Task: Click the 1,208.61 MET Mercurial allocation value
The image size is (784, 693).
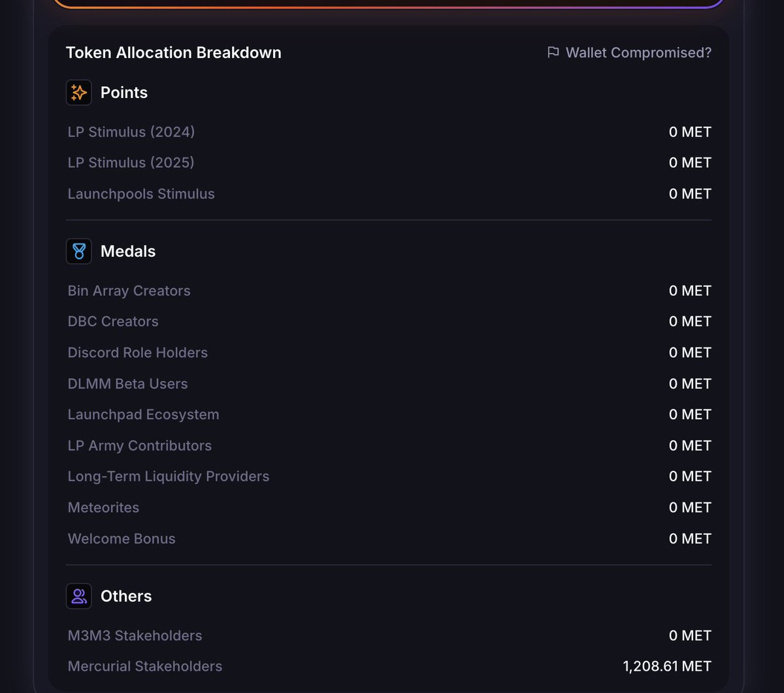Action: click(x=666, y=666)
